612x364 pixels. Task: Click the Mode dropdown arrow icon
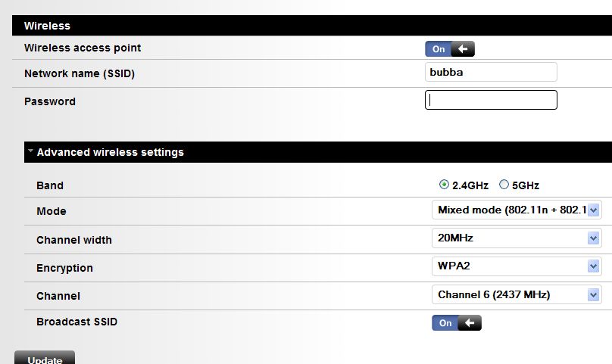(x=593, y=210)
